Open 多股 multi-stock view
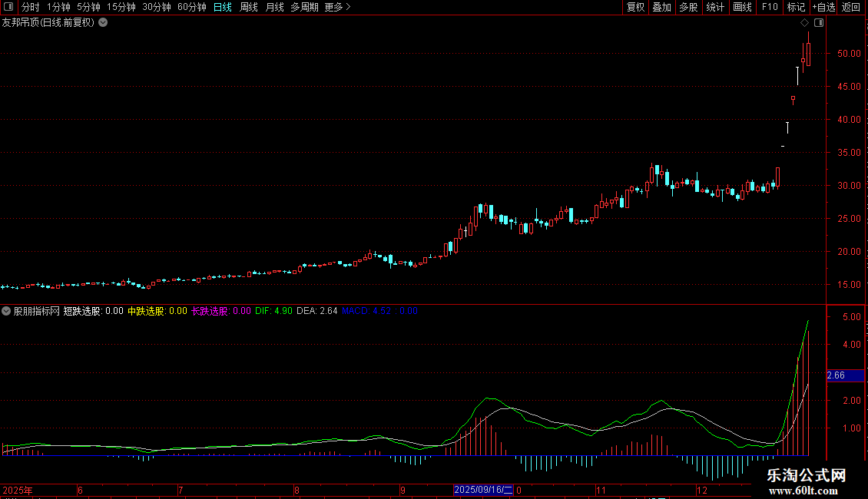This screenshot has width=868, height=499. coord(688,7)
